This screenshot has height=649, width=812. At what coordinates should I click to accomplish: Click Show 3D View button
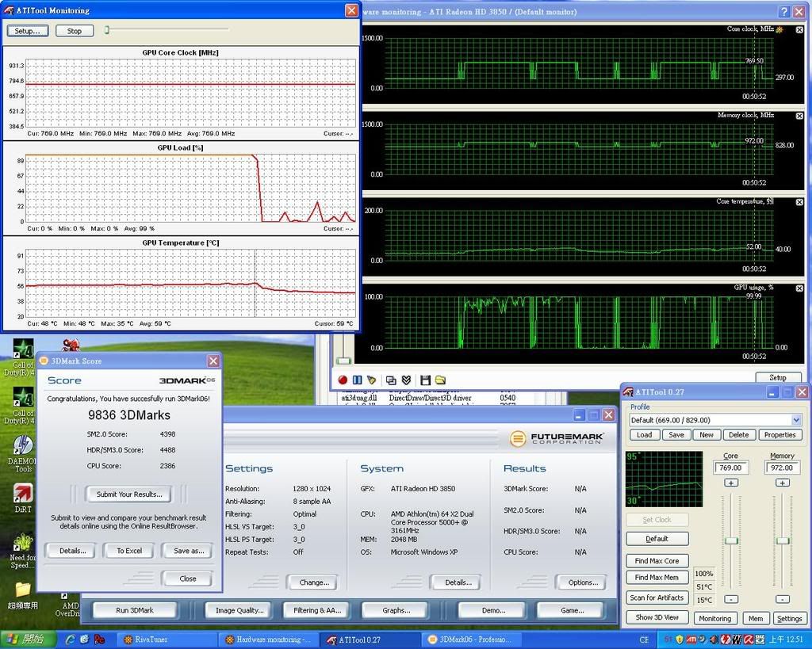(x=657, y=617)
